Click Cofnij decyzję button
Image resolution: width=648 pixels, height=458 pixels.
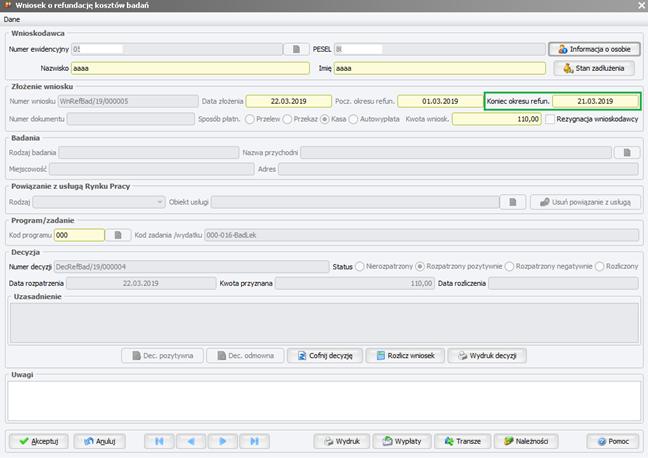point(325,355)
